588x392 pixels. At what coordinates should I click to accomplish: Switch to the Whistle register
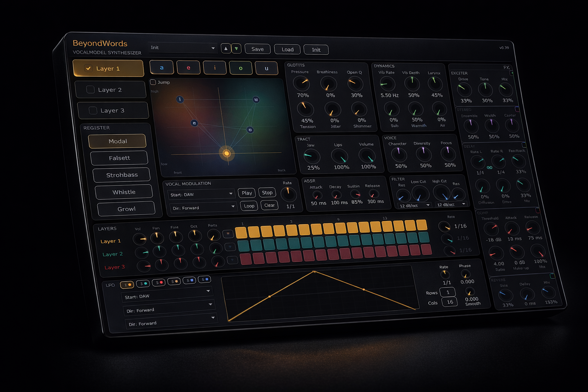coord(124,192)
